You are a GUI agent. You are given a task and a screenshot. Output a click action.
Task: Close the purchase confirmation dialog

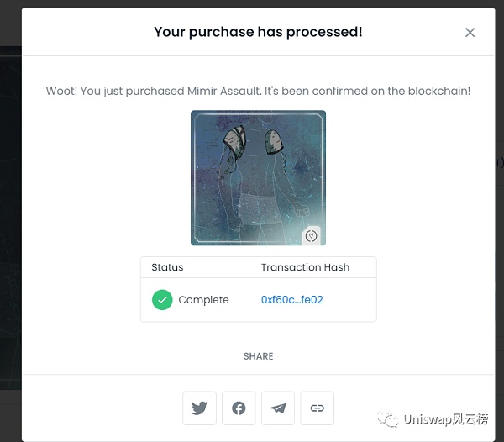coord(470,33)
